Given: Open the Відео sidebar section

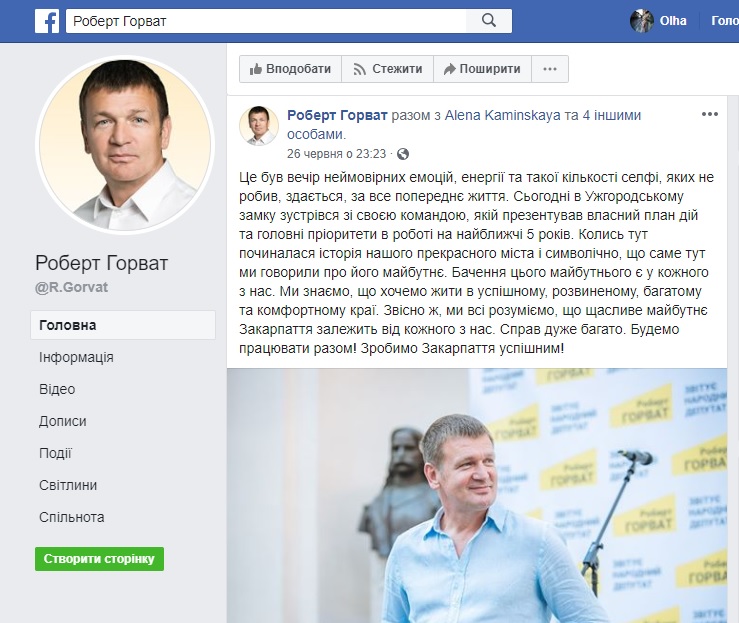Looking at the screenshot, I should click(57, 389).
